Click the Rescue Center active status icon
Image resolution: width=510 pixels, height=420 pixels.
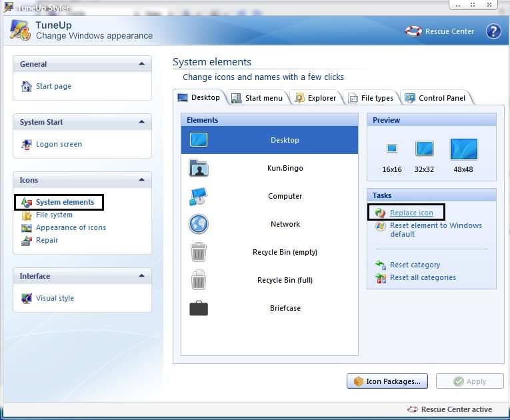[413, 409]
